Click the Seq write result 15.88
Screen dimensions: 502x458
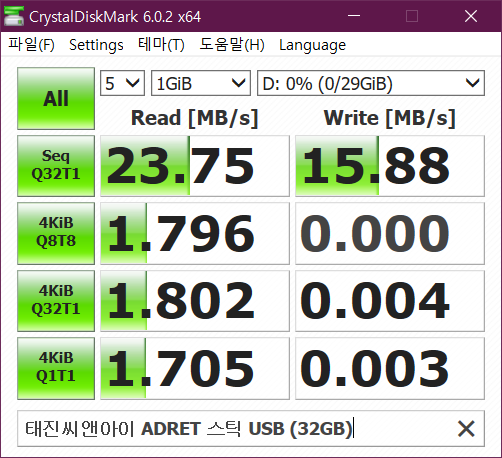click(390, 166)
